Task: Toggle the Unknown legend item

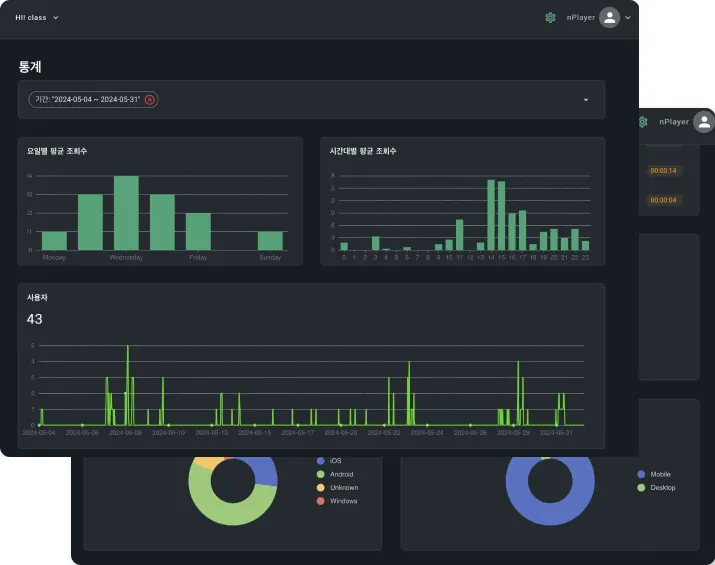Action: click(x=337, y=487)
